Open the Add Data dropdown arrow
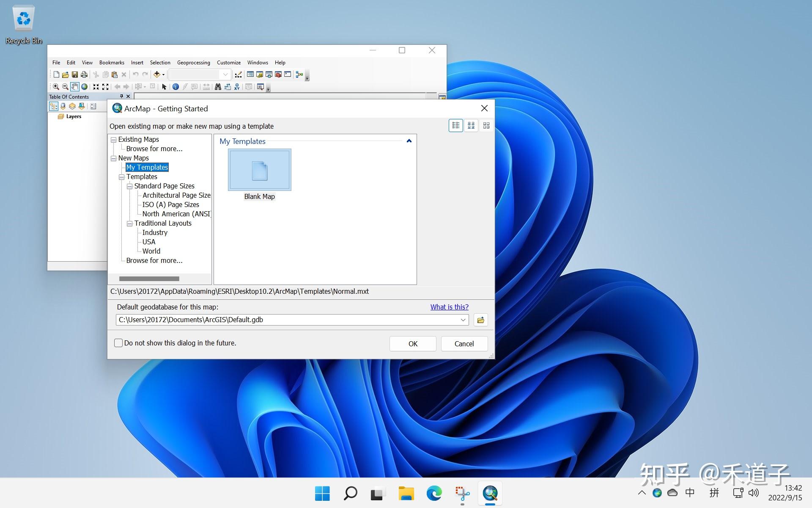Screen dimensions: 812x508 click(163, 75)
